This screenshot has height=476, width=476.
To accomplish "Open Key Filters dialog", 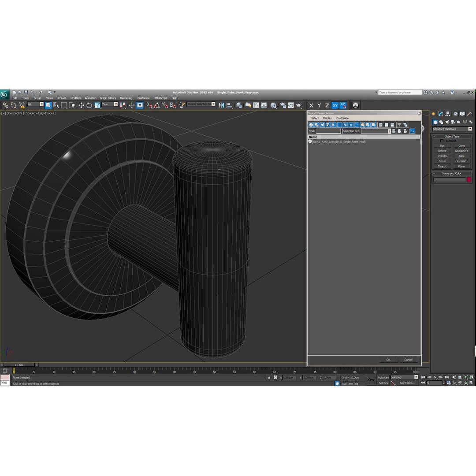I will click(x=407, y=383).
